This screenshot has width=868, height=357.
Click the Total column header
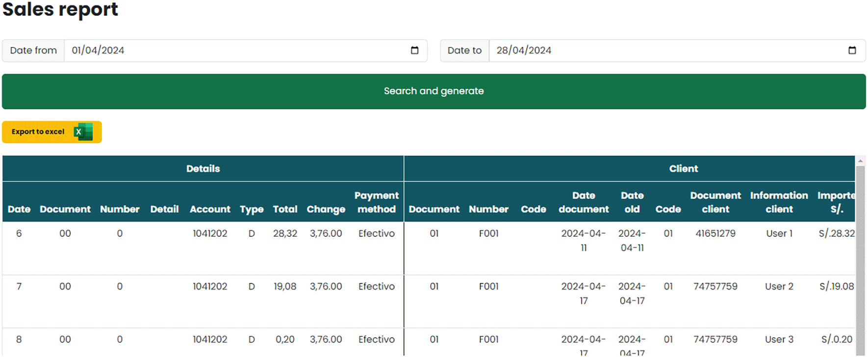click(x=285, y=209)
